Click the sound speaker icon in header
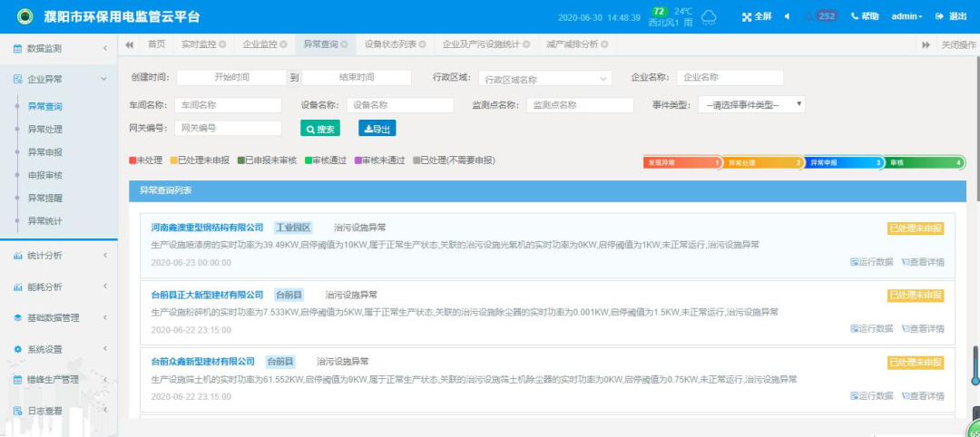 pyautogui.click(x=787, y=17)
